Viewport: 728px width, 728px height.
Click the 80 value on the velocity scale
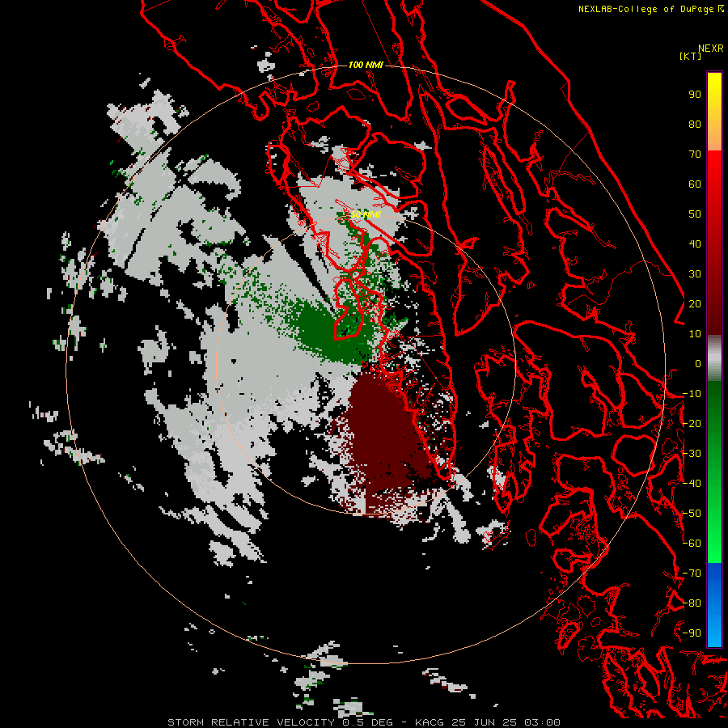click(695, 125)
